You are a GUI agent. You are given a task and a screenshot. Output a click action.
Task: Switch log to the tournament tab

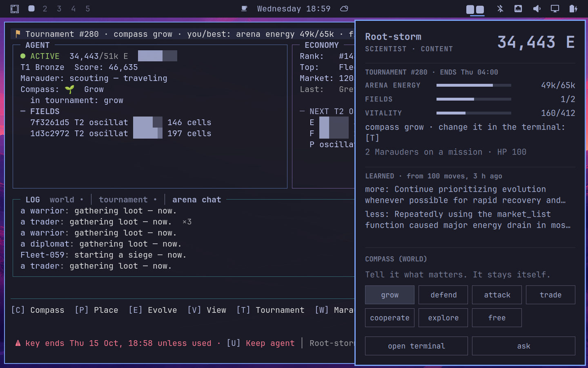[x=123, y=200]
